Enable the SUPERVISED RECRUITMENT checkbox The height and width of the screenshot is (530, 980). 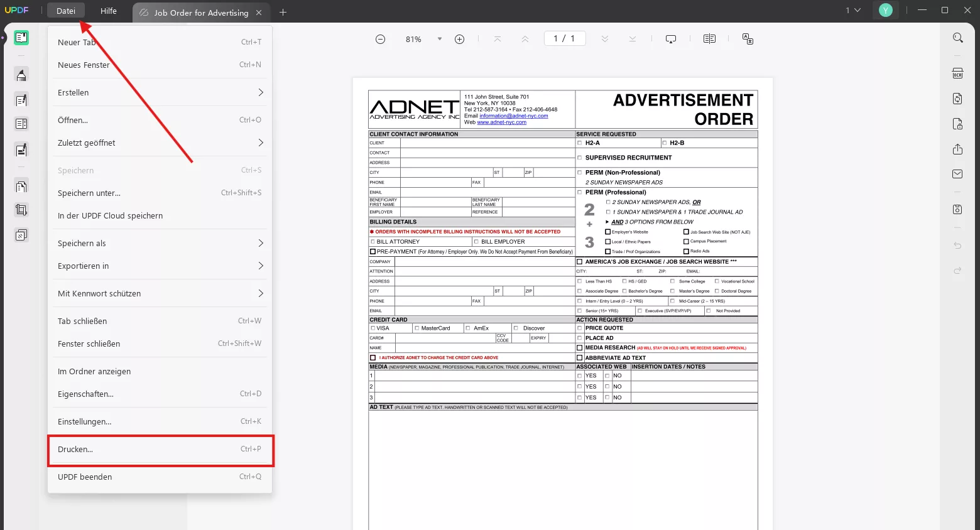tap(580, 158)
